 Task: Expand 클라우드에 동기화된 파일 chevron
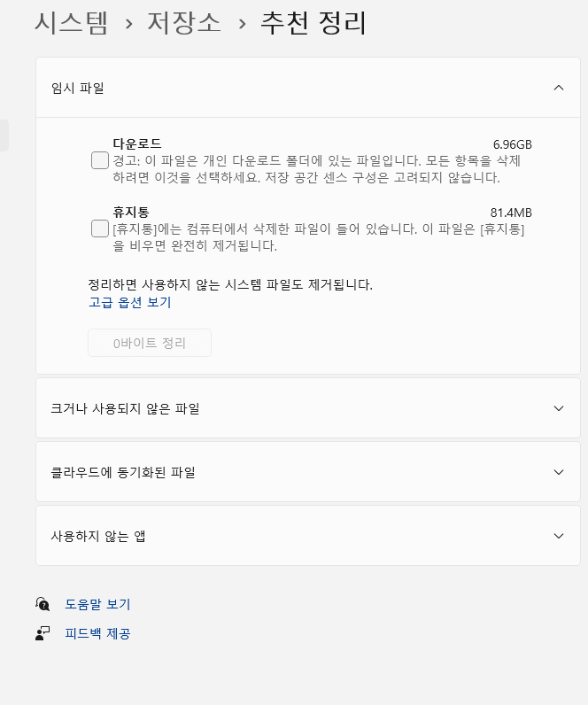(x=558, y=472)
